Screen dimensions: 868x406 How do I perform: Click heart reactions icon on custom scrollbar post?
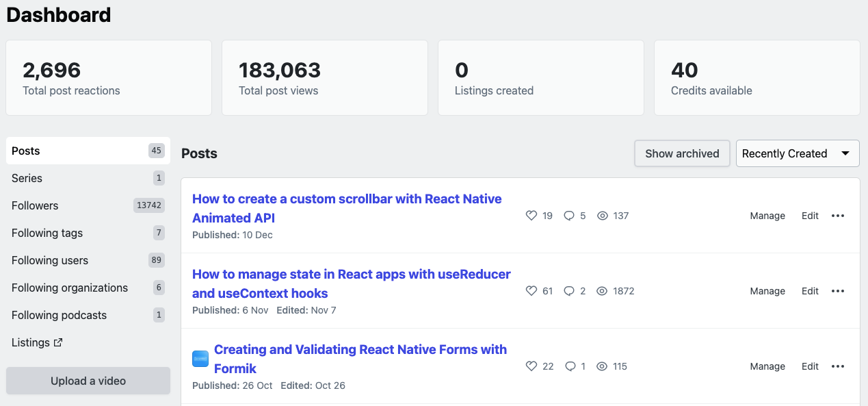(531, 216)
